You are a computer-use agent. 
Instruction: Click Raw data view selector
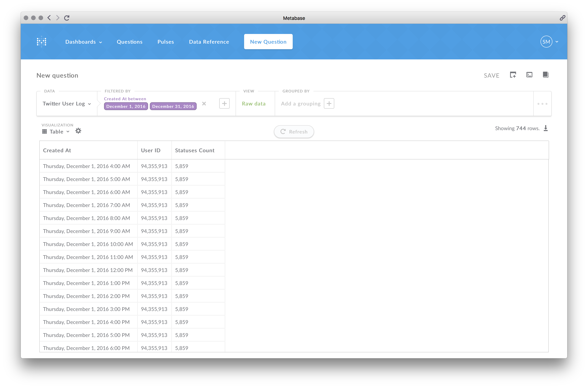(254, 104)
